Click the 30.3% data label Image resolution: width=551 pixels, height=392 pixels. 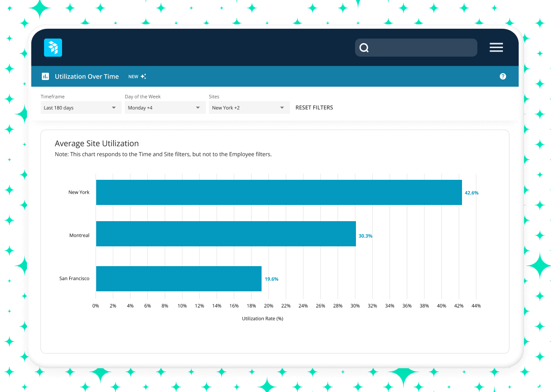click(365, 236)
